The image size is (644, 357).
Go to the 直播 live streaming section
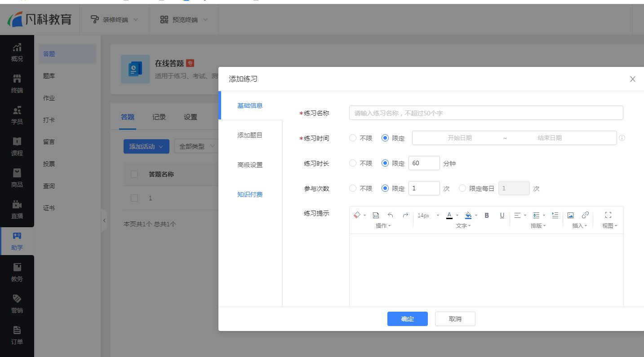pos(17,210)
